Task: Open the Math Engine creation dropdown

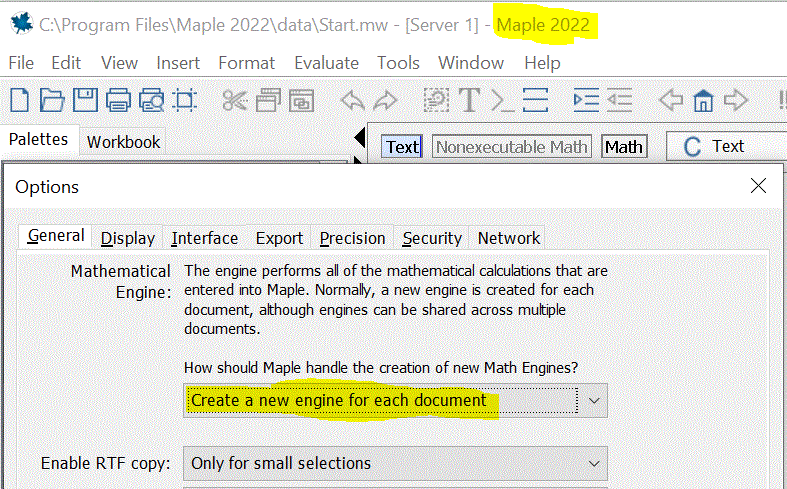Action: pos(395,400)
